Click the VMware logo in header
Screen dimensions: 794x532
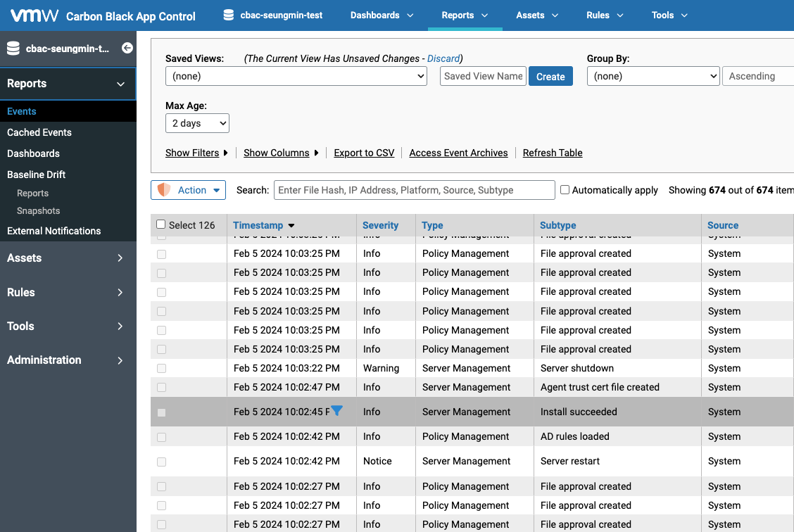[x=34, y=15]
